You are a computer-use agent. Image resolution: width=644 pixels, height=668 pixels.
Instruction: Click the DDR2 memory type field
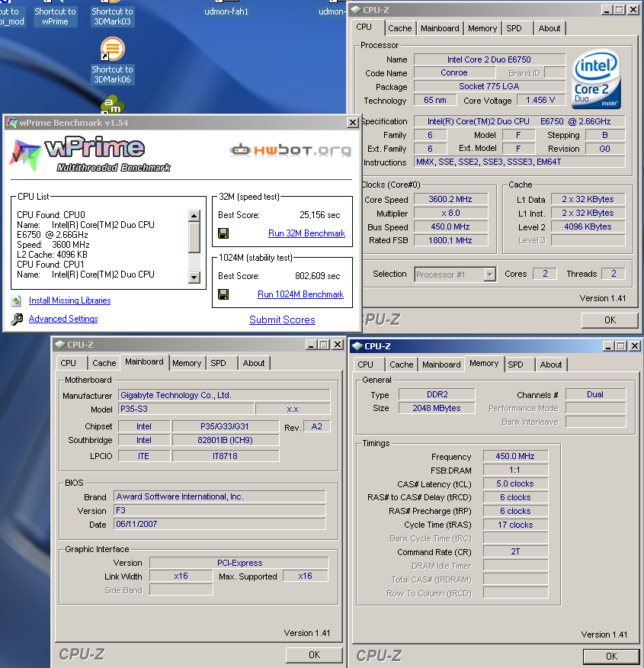(437, 394)
